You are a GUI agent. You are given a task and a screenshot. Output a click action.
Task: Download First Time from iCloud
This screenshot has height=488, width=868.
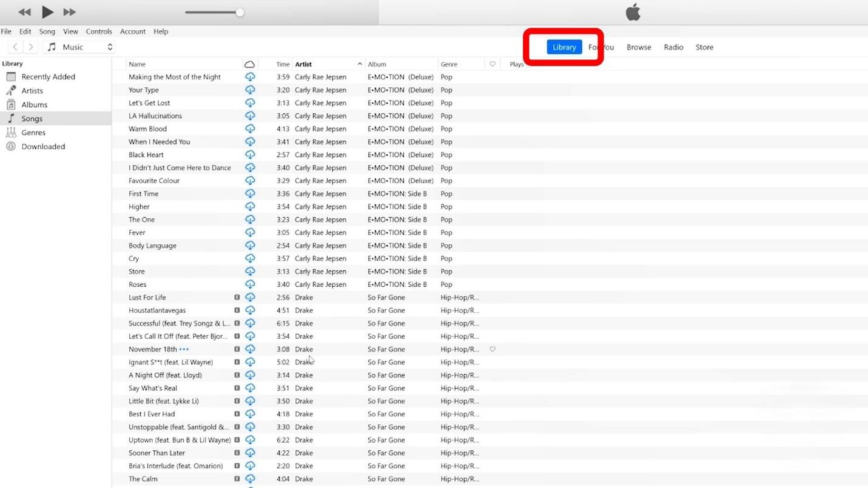(x=250, y=193)
